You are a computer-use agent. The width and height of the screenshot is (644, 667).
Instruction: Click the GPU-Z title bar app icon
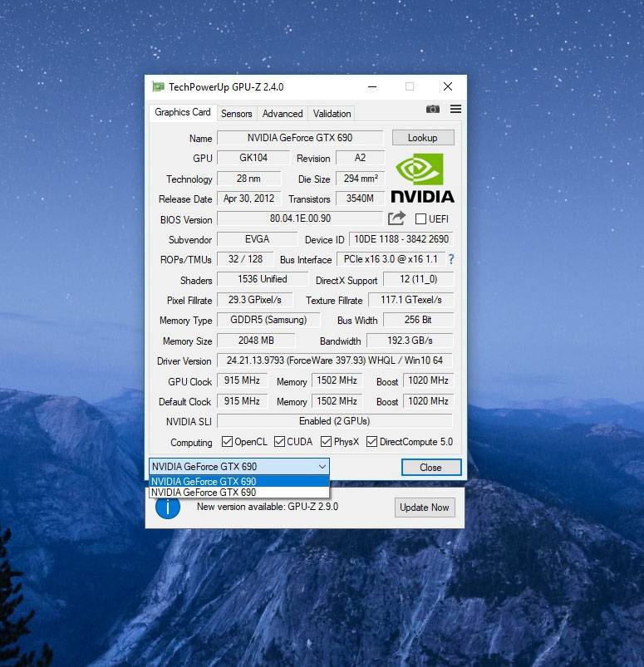click(x=159, y=86)
